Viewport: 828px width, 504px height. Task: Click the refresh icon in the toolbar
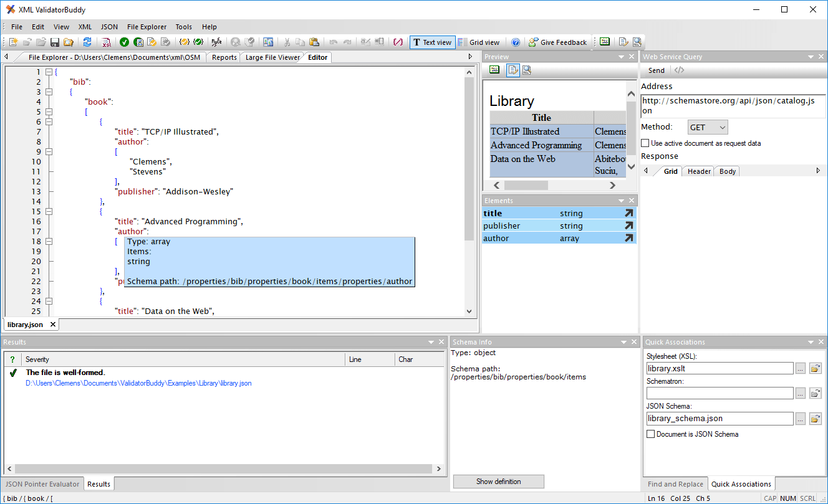pos(89,42)
